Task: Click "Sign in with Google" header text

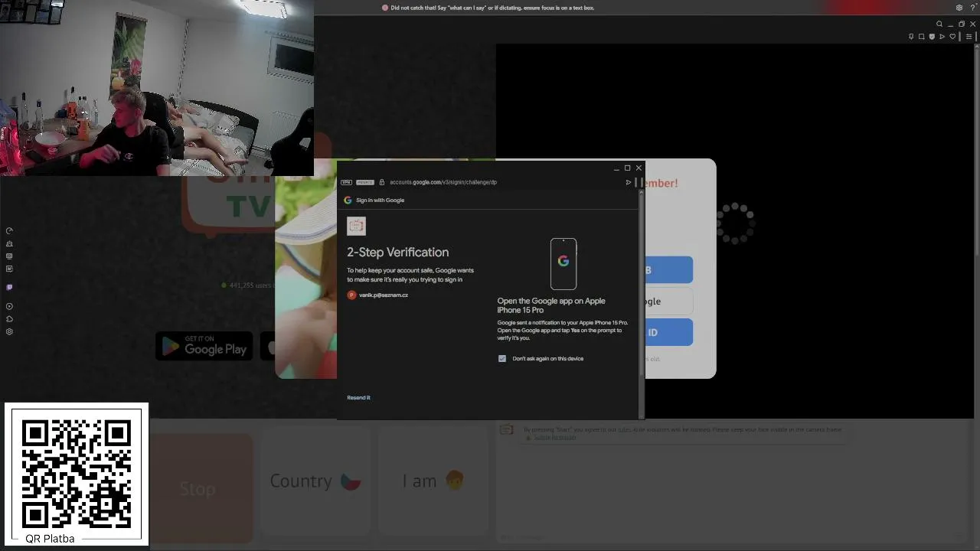Action: click(x=380, y=200)
